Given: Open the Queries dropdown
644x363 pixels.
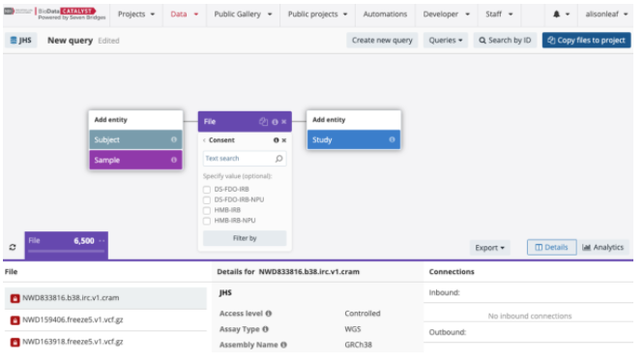Looking at the screenshot, I should pyautogui.click(x=446, y=41).
